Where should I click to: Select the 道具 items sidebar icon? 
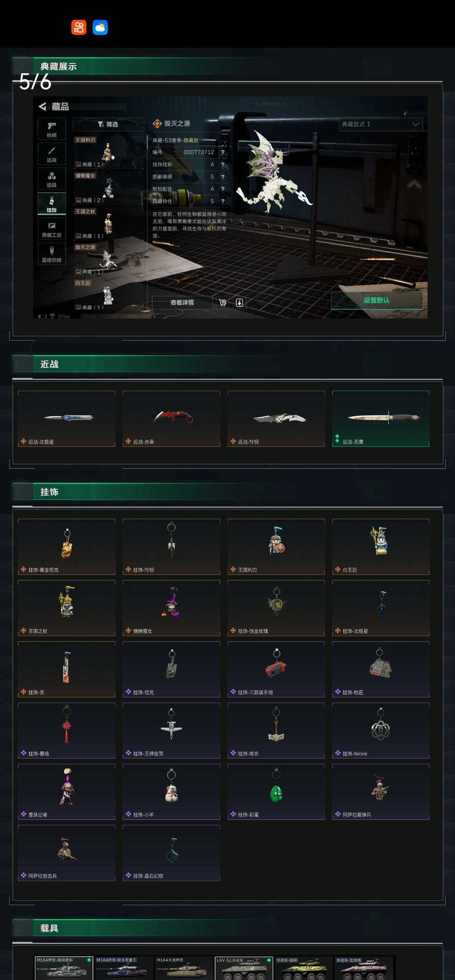(x=51, y=179)
